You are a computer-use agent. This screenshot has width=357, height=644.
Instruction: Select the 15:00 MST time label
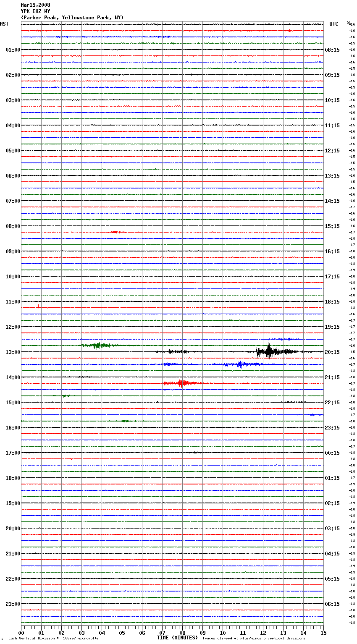(13, 403)
